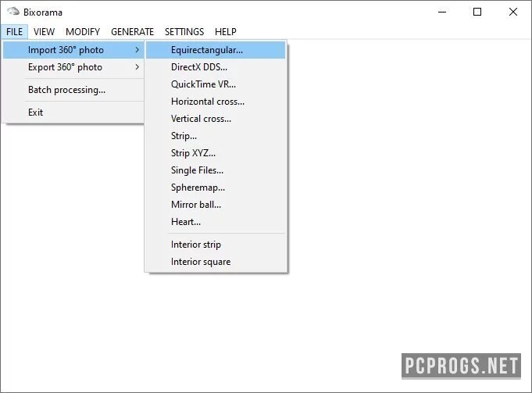Expand Import 360° photo submenu arrow

[x=137, y=50]
